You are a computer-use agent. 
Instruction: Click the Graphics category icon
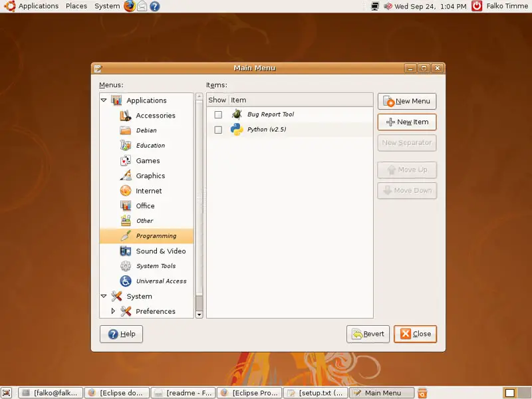[x=126, y=176]
